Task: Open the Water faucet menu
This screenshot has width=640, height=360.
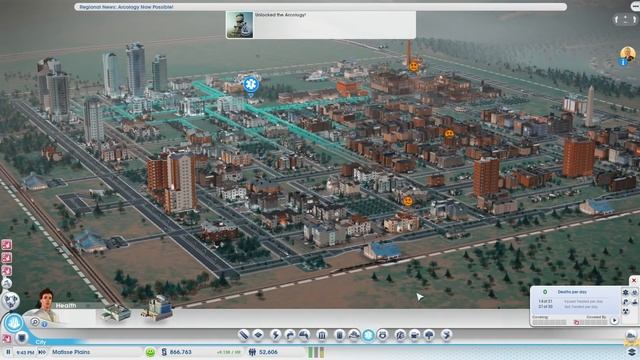Action: point(290,335)
